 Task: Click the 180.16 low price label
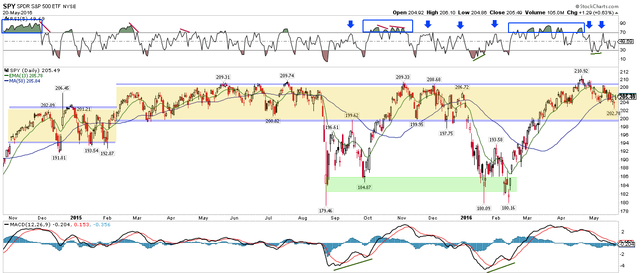(509, 208)
